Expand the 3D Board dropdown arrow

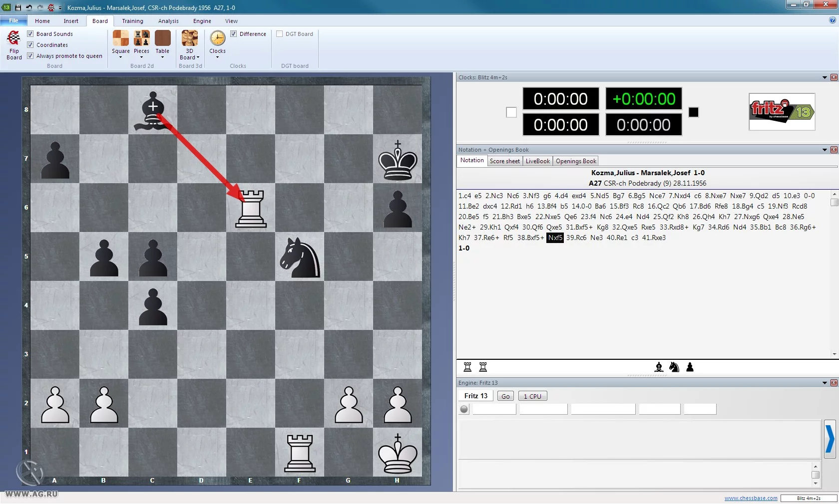(198, 57)
